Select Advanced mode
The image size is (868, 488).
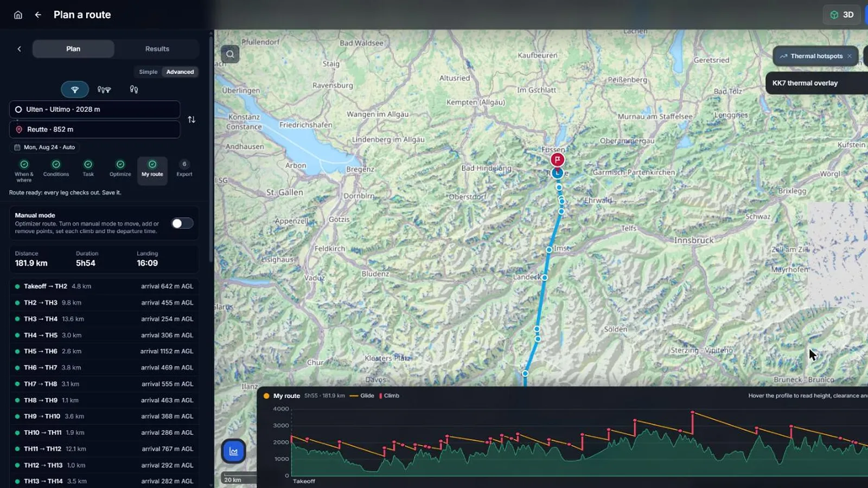(180, 72)
